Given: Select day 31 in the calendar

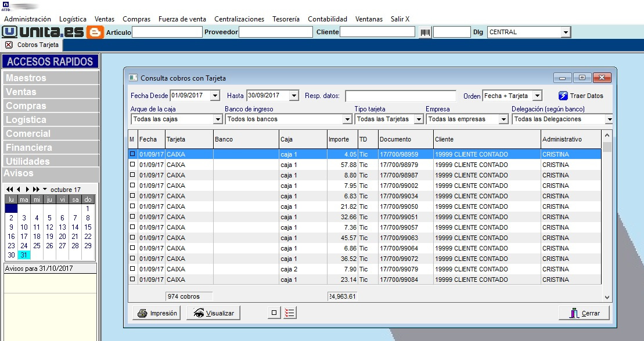Looking at the screenshot, I should pos(24,255).
